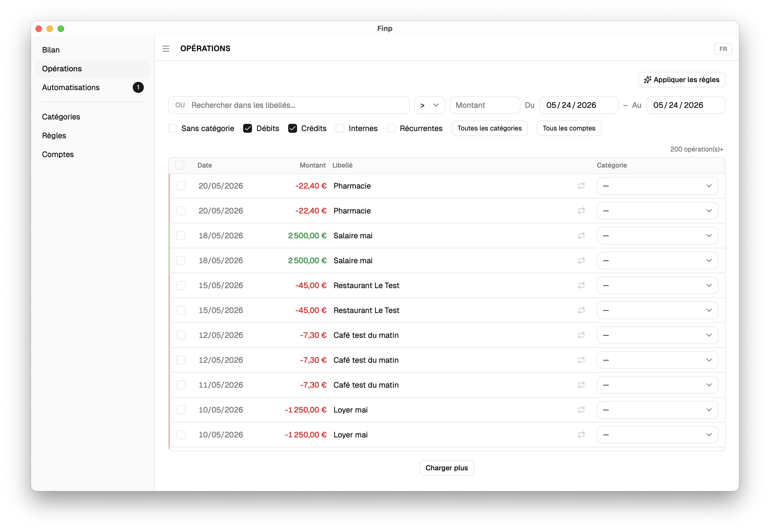Click the recurring icon on the second Pharmacie row

coord(581,211)
